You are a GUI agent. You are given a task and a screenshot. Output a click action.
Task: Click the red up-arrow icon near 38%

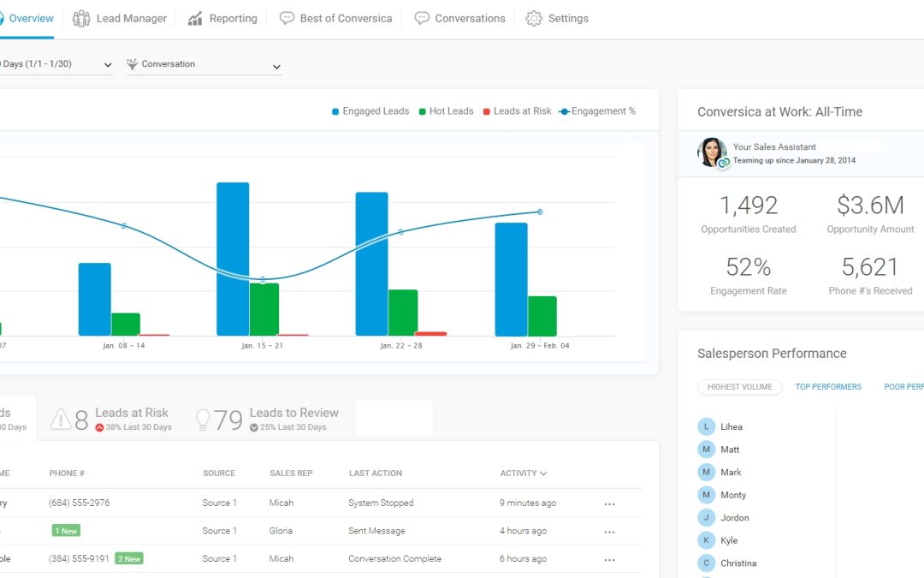point(99,427)
